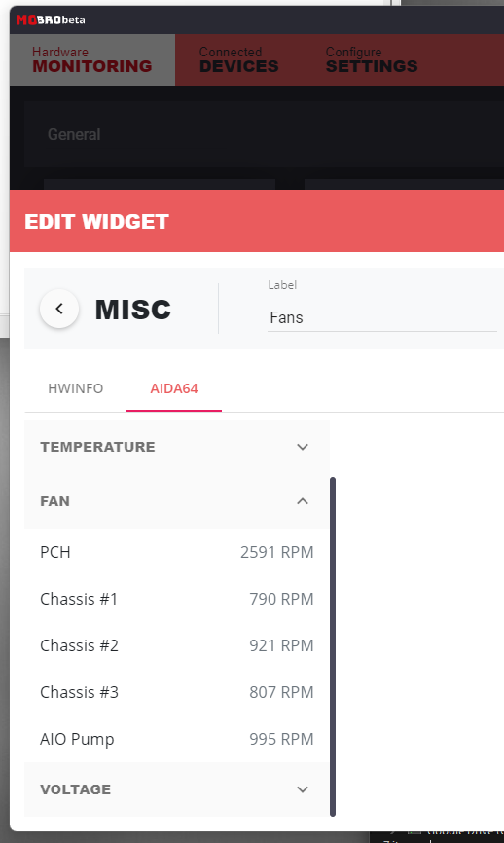Open Connected Devices section
504x843 pixels.
pos(239,59)
